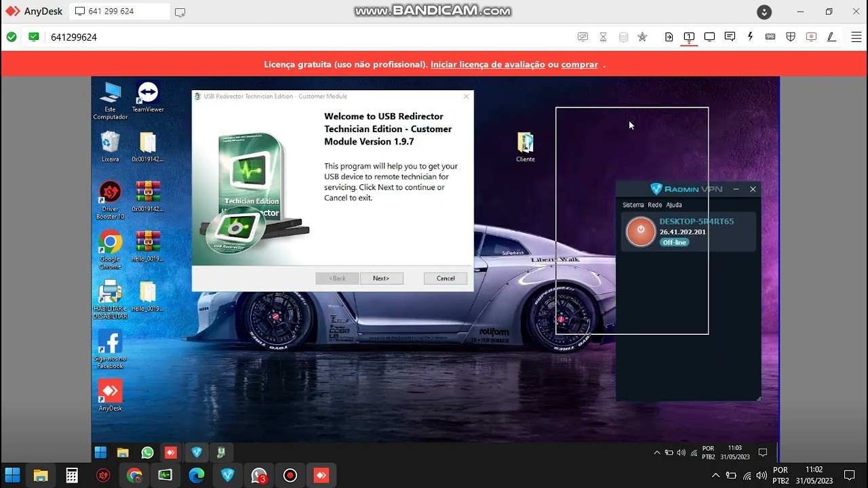The height and width of the screenshot is (488, 868).
Task: Expand hidden tray icons in remote taskbar
Action: click(656, 453)
